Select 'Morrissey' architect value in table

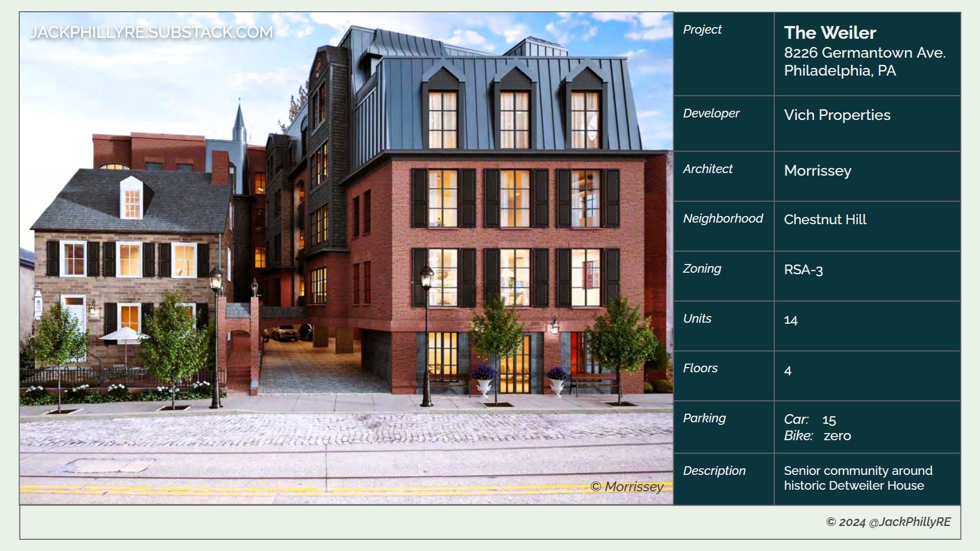[x=818, y=171]
